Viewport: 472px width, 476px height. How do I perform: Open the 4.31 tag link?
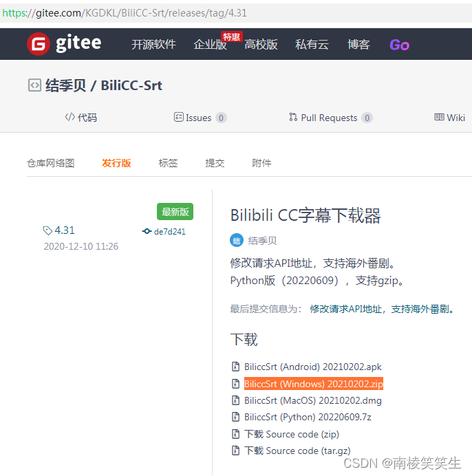tap(65, 230)
